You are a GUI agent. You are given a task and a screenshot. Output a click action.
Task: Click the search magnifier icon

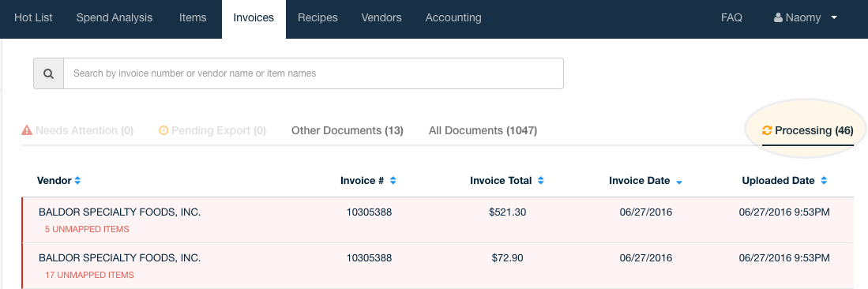coord(49,73)
